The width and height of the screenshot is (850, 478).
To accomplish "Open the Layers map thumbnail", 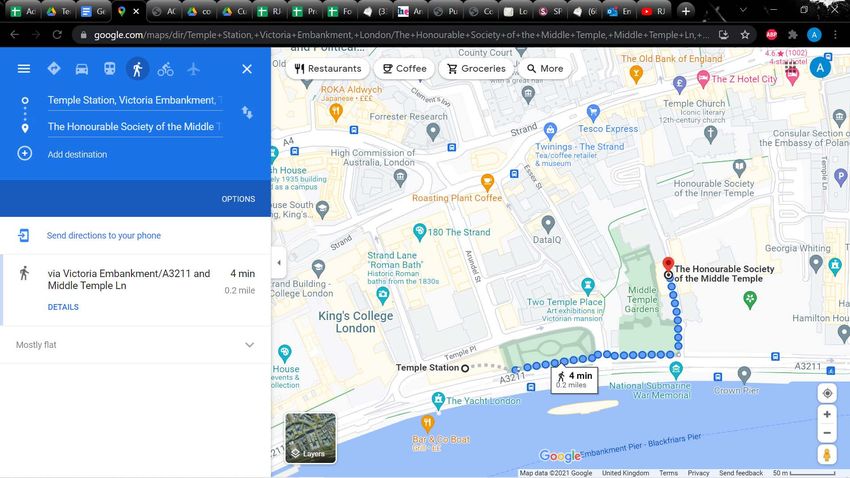I will pyautogui.click(x=311, y=438).
